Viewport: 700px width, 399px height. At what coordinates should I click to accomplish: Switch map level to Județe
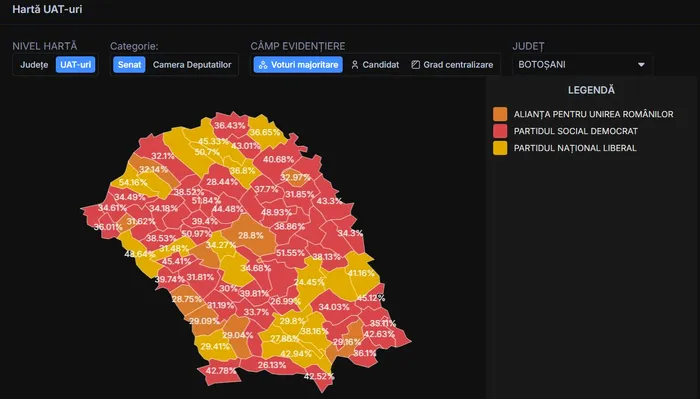pyautogui.click(x=34, y=65)
